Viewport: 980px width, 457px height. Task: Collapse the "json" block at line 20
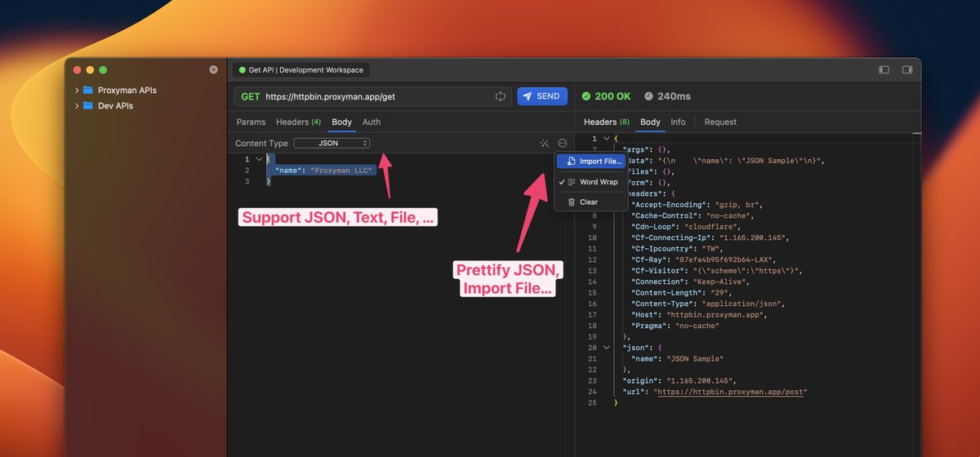click(606, 348)
